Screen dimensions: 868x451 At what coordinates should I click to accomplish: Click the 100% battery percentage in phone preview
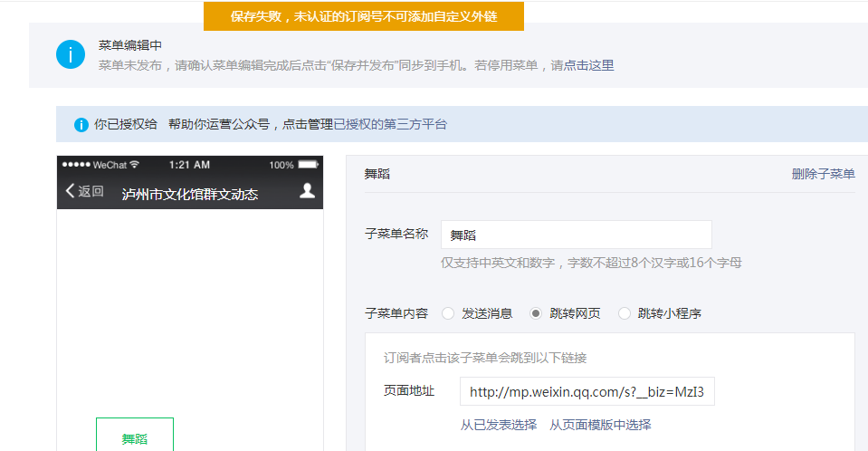[x=281, y=165]
